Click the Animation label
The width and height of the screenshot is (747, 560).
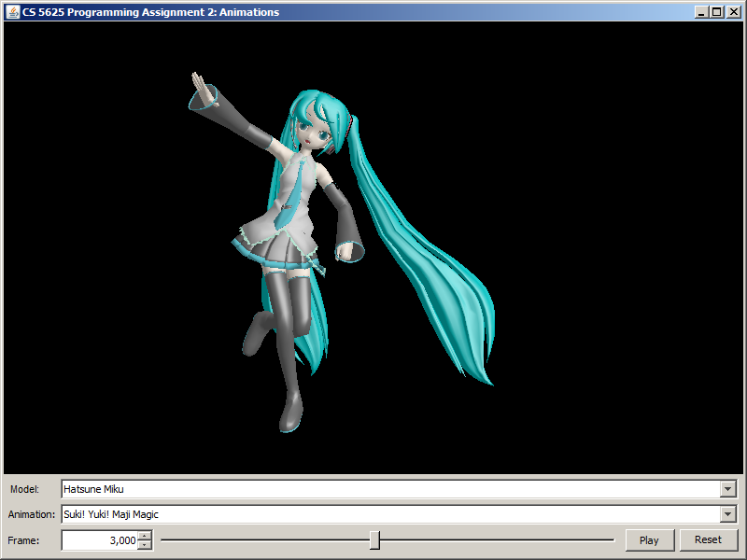click(x=32, y=514)
